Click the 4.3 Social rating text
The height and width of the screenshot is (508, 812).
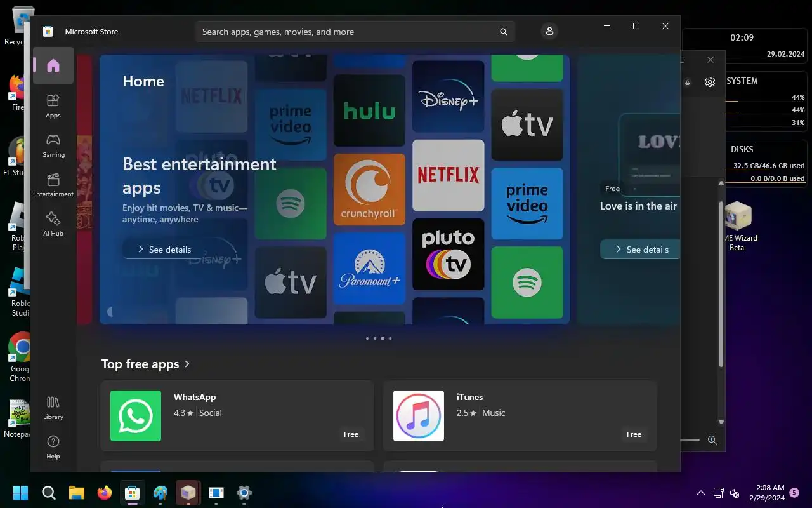(x=198, y=413)
